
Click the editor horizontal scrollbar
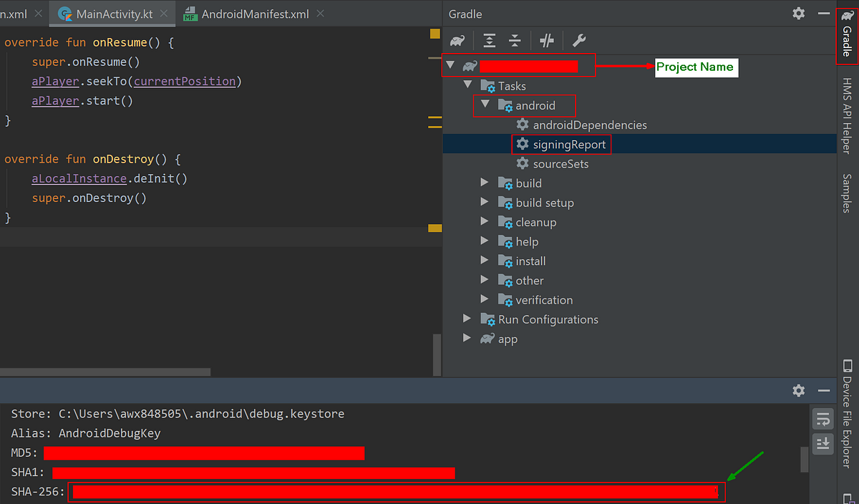105,372
